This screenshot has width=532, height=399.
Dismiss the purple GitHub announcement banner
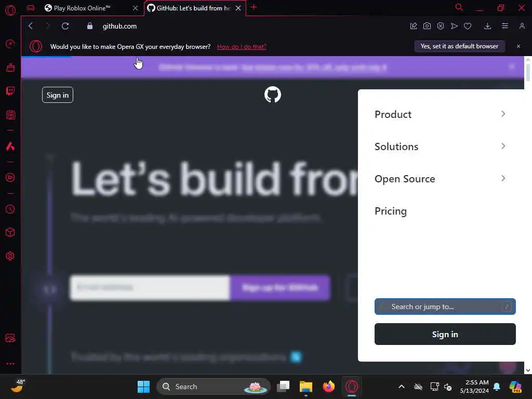(512, 67)
